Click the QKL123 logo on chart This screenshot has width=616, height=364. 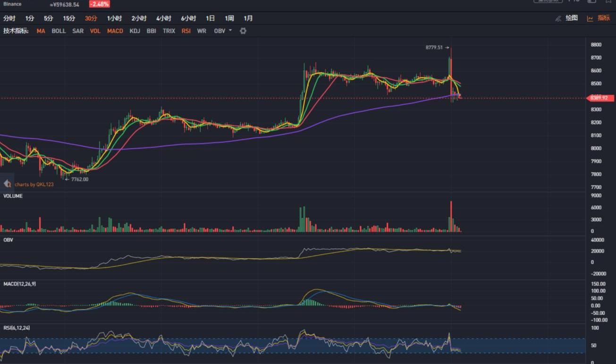click(x=7, y=184)
